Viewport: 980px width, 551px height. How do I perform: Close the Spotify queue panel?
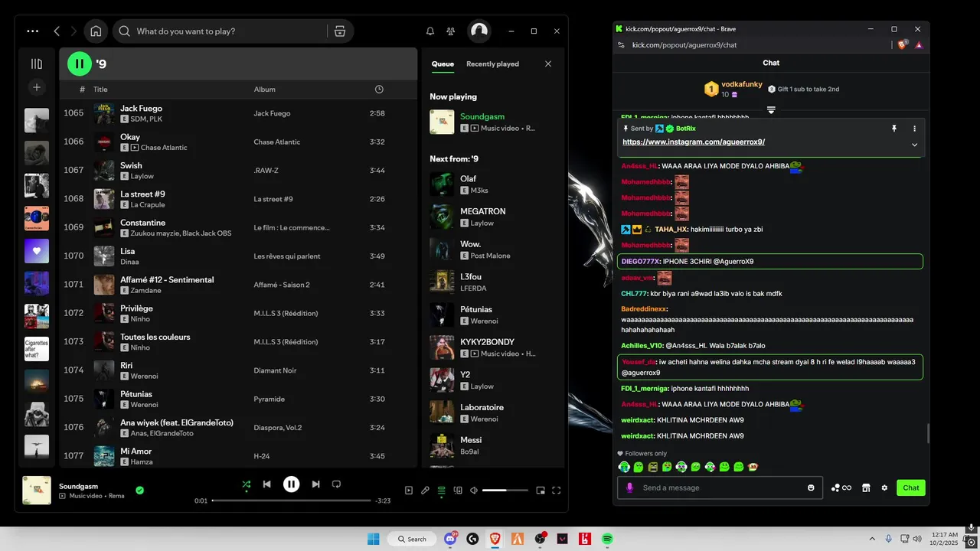point(548,64)
